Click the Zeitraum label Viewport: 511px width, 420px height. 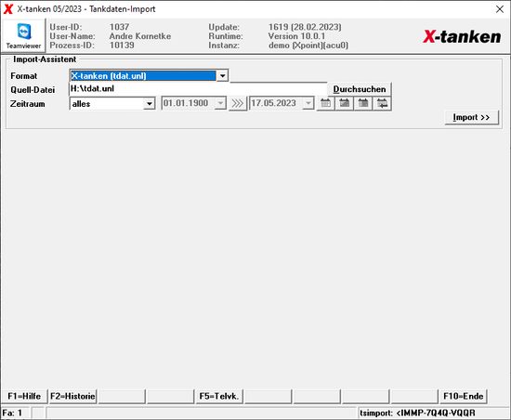tap(27, 104)
